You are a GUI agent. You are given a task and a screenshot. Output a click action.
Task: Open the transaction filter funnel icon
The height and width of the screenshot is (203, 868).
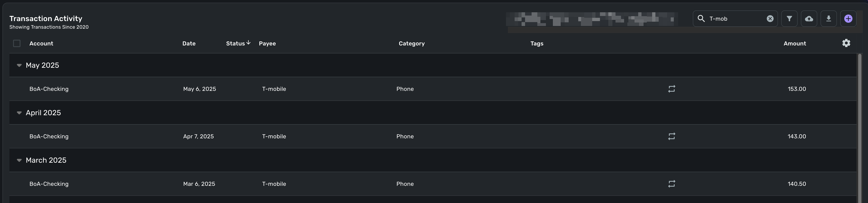(789, 19)
